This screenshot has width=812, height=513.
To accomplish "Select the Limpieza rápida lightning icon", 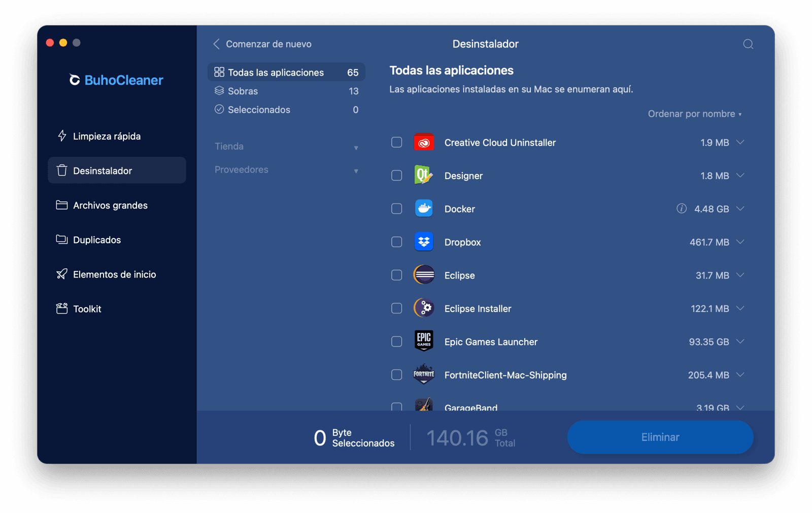I will [x=61, y=136].
